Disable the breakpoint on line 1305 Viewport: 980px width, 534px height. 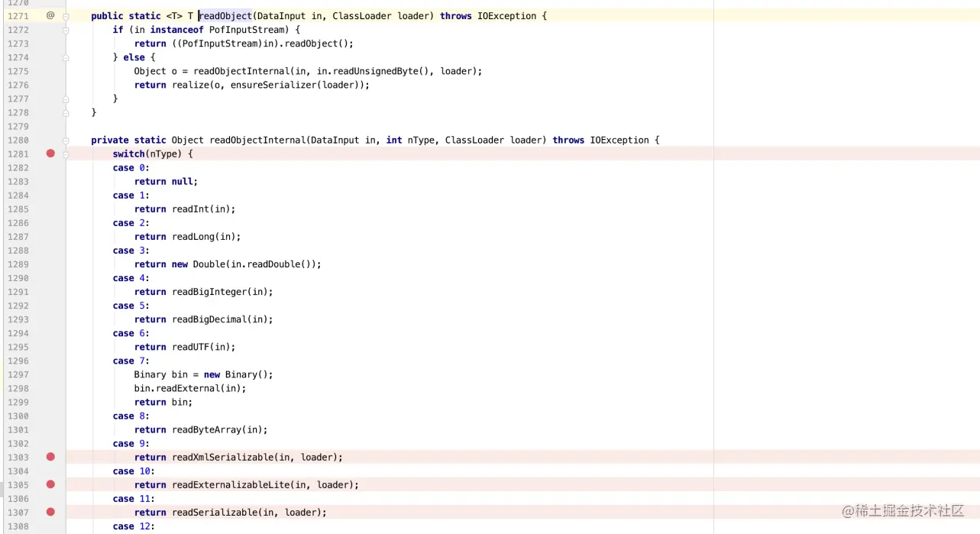50,484
